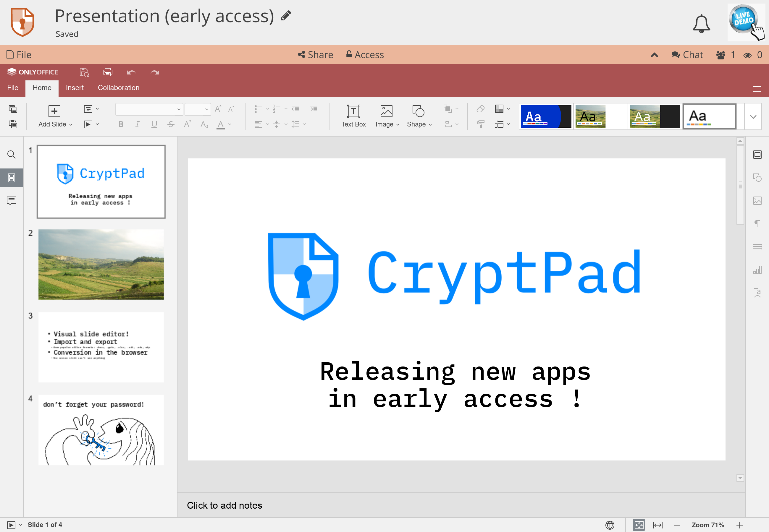
Task: Click the CryptPad shield logo
Action: (x=22, y=22)
